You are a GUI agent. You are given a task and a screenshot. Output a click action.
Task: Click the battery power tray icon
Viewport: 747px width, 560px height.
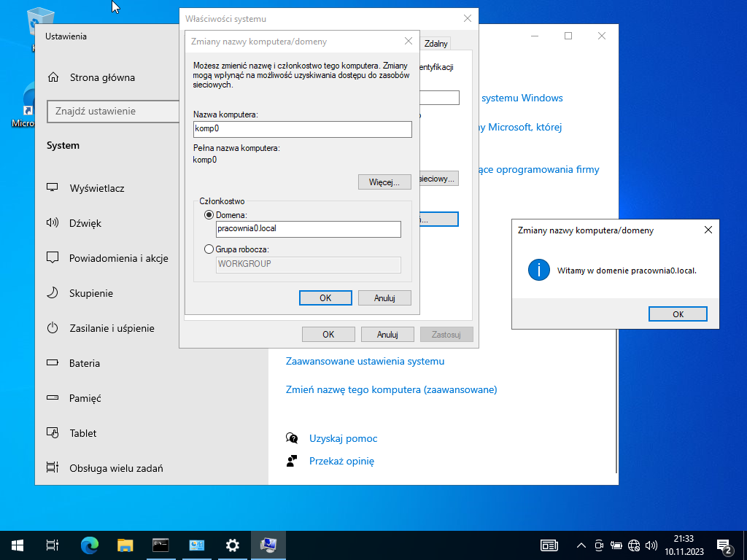click(616, 545)
